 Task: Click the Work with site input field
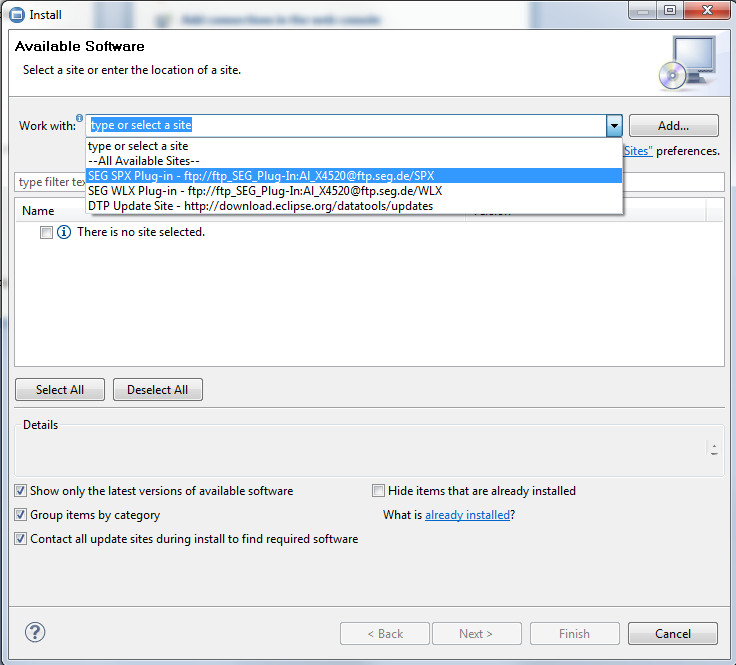click(345, 126)
